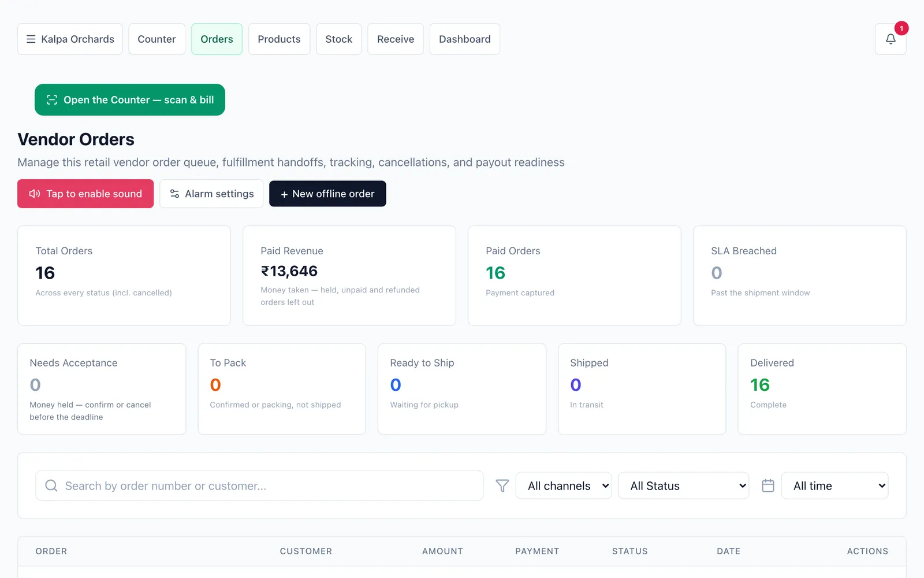924x578 pixels.
Task: Click Open the Counter — scan & bill
Action: [130, 100]
